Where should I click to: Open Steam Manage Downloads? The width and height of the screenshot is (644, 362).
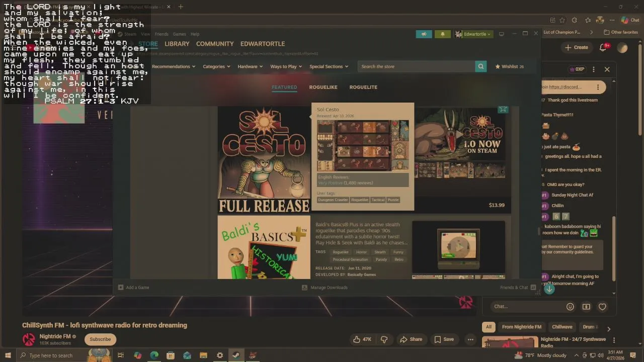pos(325,288)
